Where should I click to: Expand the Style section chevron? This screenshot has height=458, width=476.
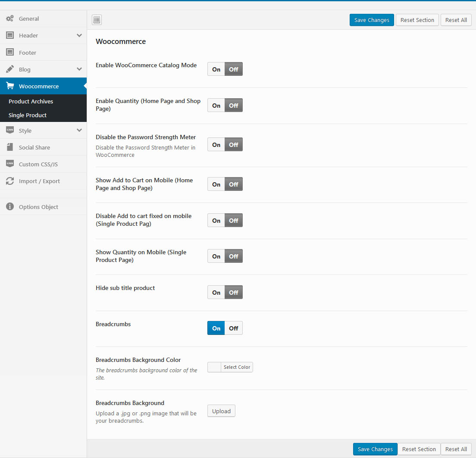coord(79,130)
